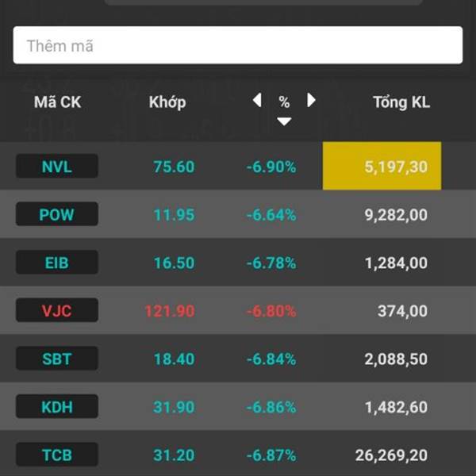The width and height of the screenshot is (476, 476).
Task: Click the right arrow beside % column
Action: 311,100
